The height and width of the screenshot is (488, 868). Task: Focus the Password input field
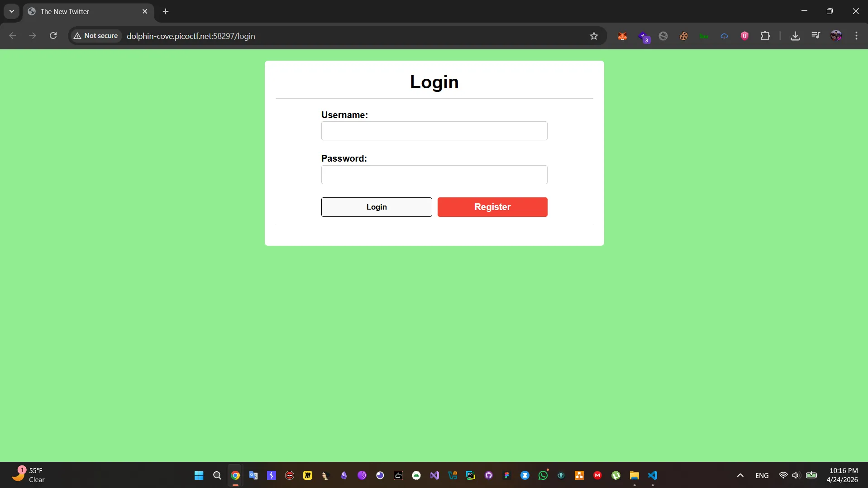tap(434, 175)
